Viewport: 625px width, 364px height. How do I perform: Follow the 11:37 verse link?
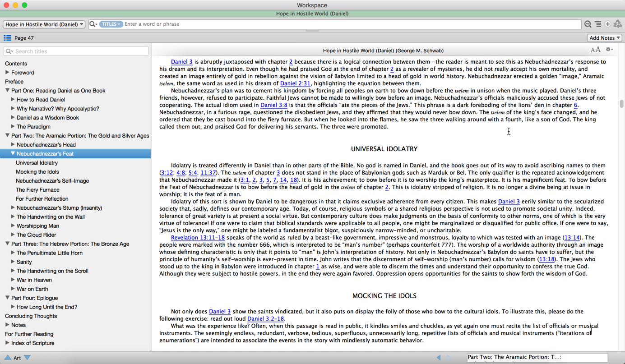[x=208, y=173]
